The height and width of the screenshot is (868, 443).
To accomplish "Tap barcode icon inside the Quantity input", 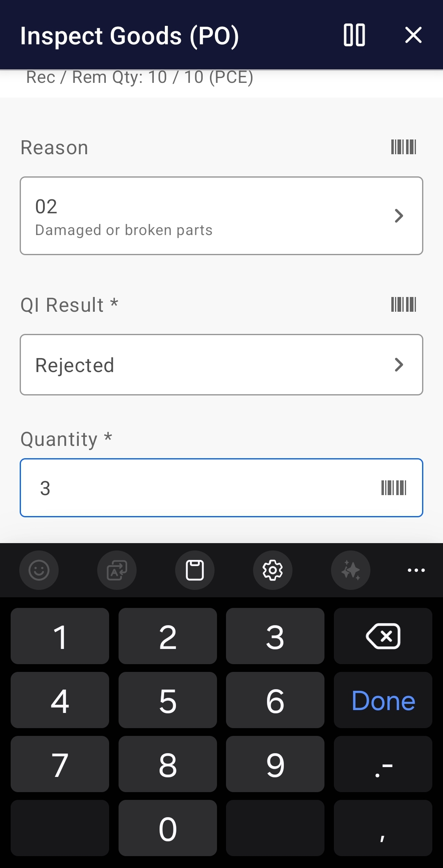I will (394, 487).
